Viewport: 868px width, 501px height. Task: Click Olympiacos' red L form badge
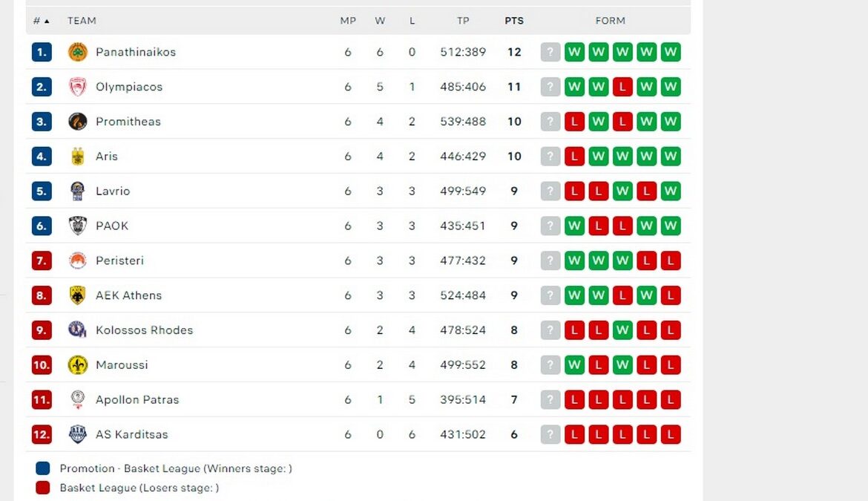click(622, 87)
